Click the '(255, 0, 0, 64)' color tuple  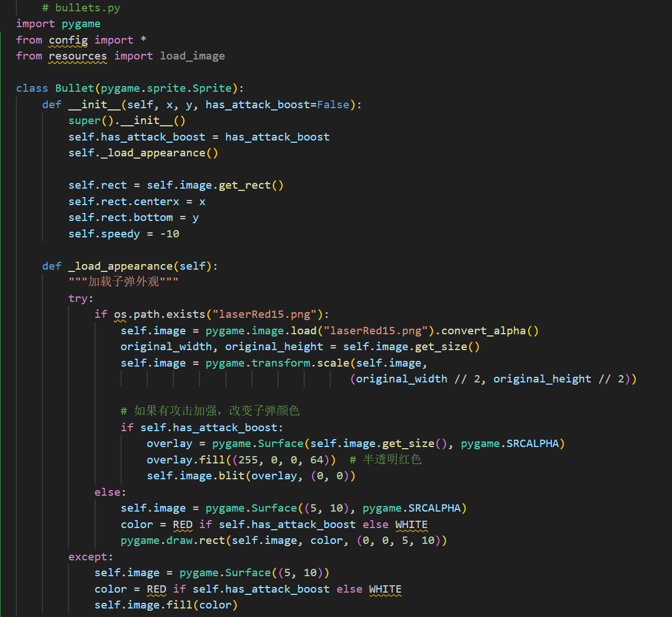point(280,459)
